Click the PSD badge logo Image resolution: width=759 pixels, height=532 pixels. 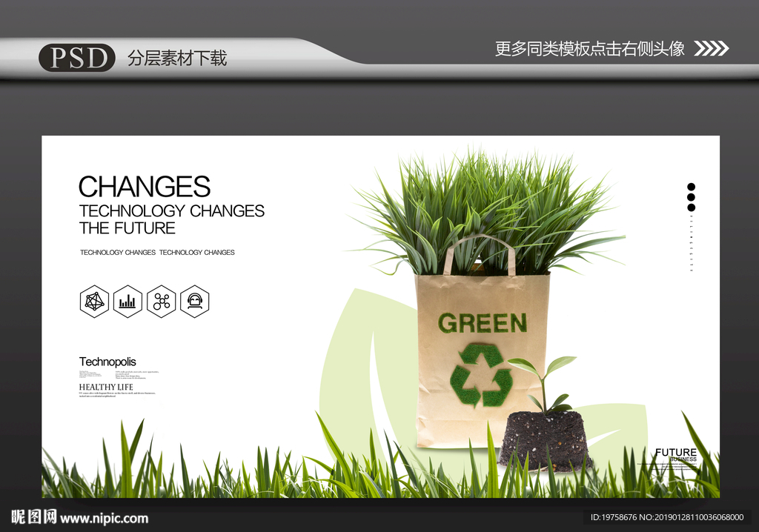pyautogui.click(x=77, y=58)
